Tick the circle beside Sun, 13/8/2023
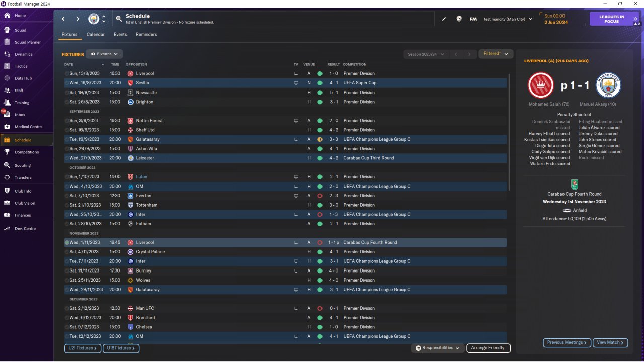644x362 pixels. click(67, 74)
